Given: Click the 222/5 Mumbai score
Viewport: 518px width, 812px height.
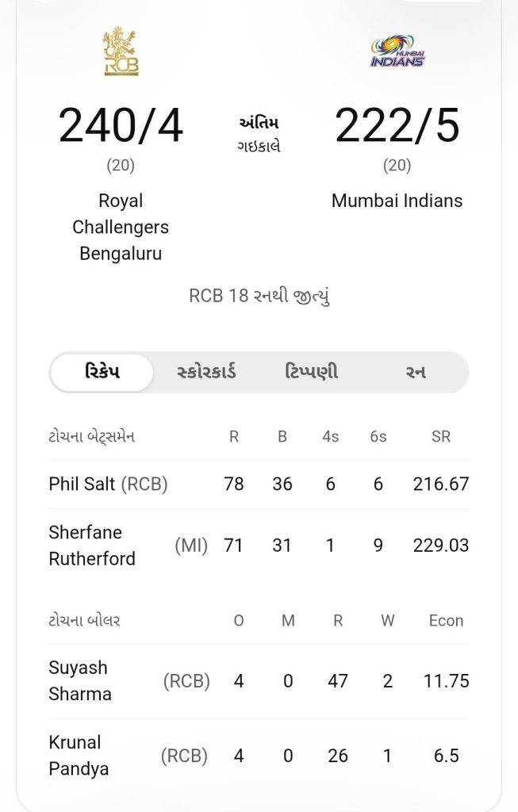Looking at the screenshot, I should (x=397, y=126).
